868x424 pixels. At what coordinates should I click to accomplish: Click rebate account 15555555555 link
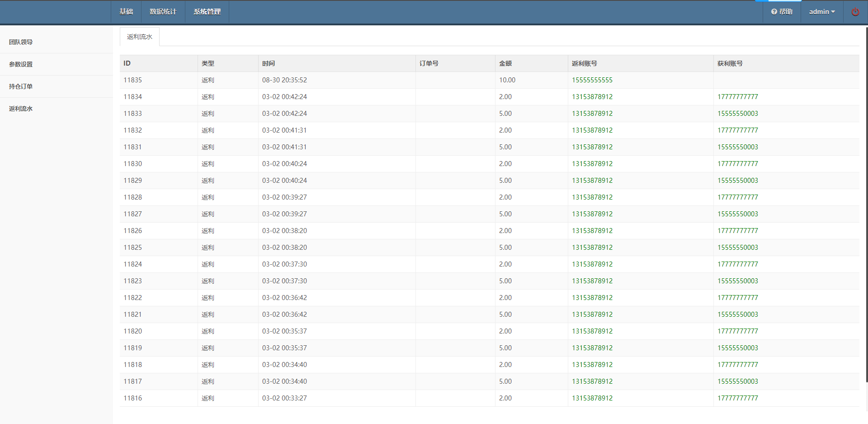592,80
